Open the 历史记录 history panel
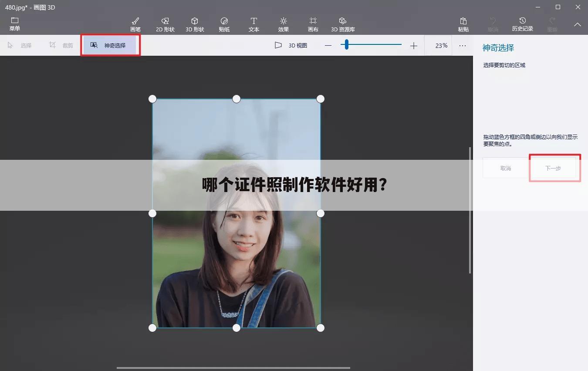The image size is (588, 371). click(x=523, y=24)
